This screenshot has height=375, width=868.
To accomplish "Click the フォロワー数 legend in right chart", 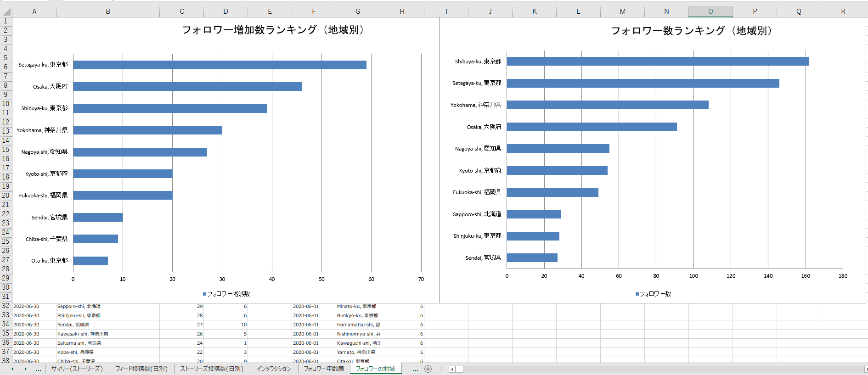I will [x=654, y=294].
